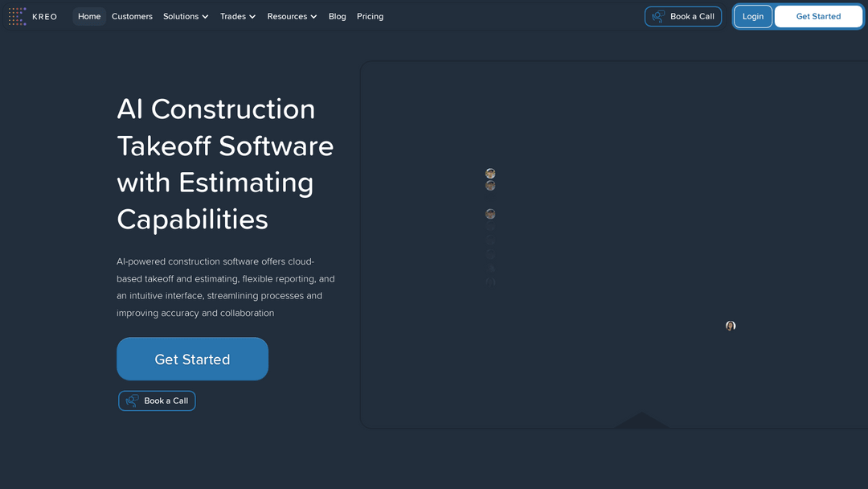Click the woman's avatar at lower right
Viewport: 868px width, 489px height.
[731, 326]
